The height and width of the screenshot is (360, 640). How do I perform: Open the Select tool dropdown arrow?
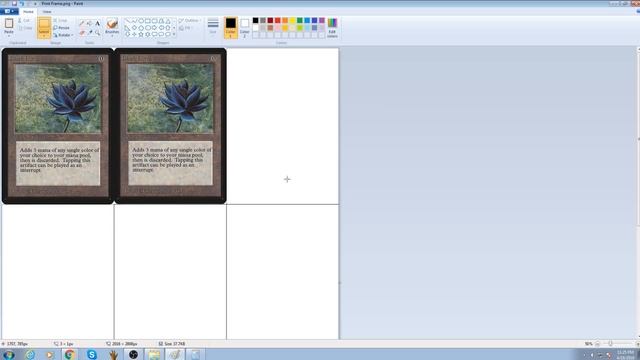[x=44, y=35]
